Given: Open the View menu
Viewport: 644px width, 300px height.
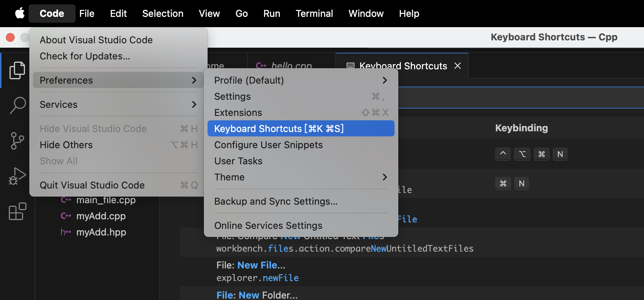Looking at the screenshot, I should point(209,14).
